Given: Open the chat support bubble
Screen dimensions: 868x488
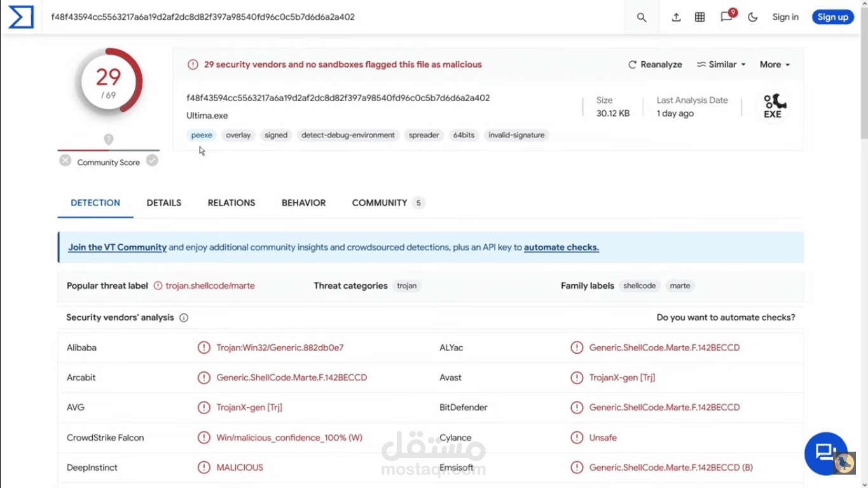Looking at the screenshot, I should point(826,453).
